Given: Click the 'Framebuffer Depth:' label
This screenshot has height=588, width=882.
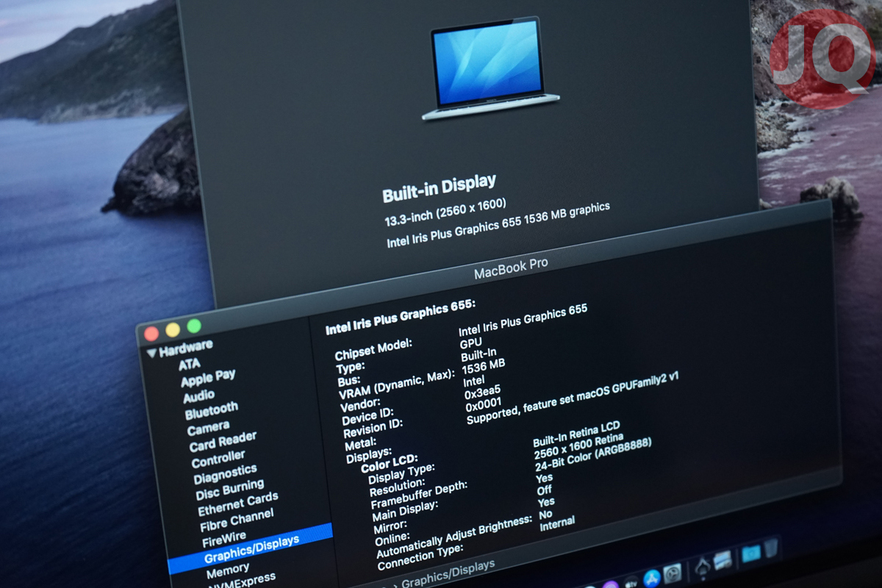Looking at the screenshot, I should point(419,497).
